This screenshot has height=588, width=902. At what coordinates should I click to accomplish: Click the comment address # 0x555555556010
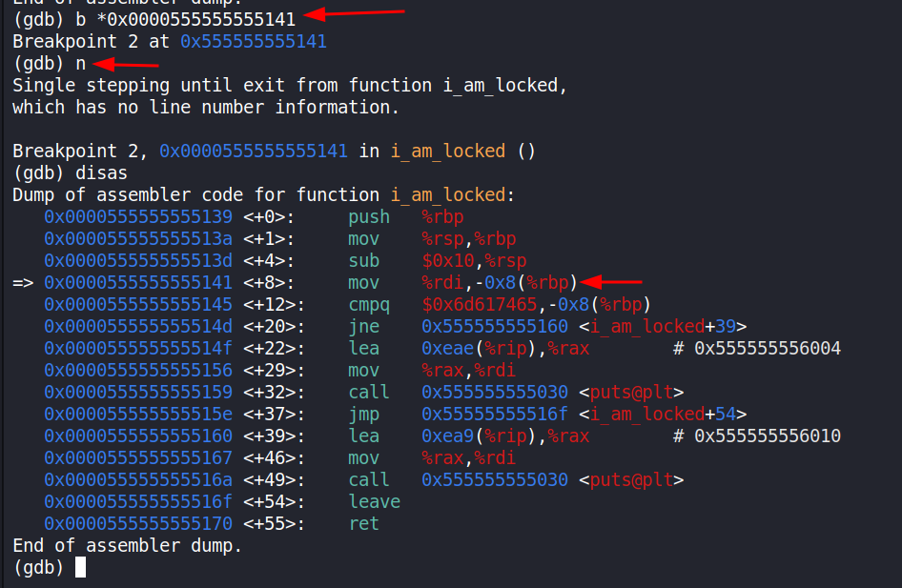point(757,436)
